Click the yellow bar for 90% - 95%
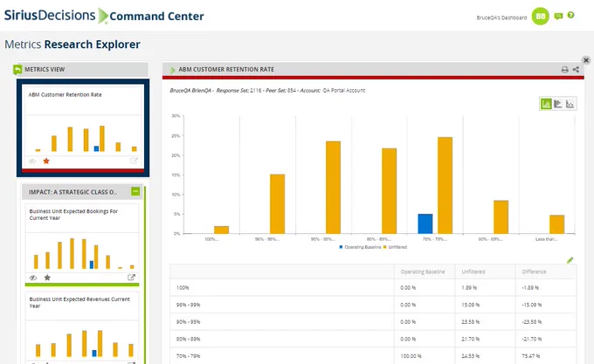The width and height of the screenshot is (594, 364). (333, 188)
